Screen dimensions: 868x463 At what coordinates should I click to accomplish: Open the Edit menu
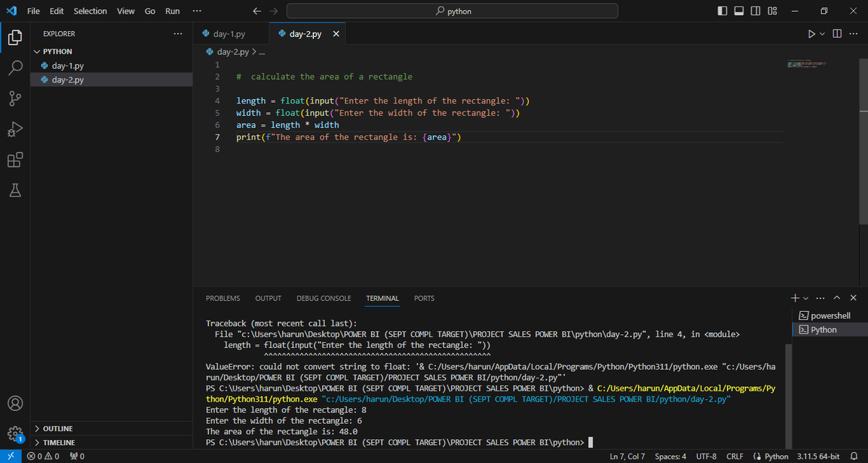[x=56, y=11]
